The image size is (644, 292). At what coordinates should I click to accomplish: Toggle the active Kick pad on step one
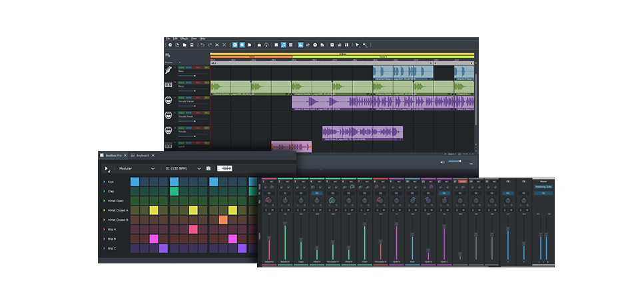135,182
